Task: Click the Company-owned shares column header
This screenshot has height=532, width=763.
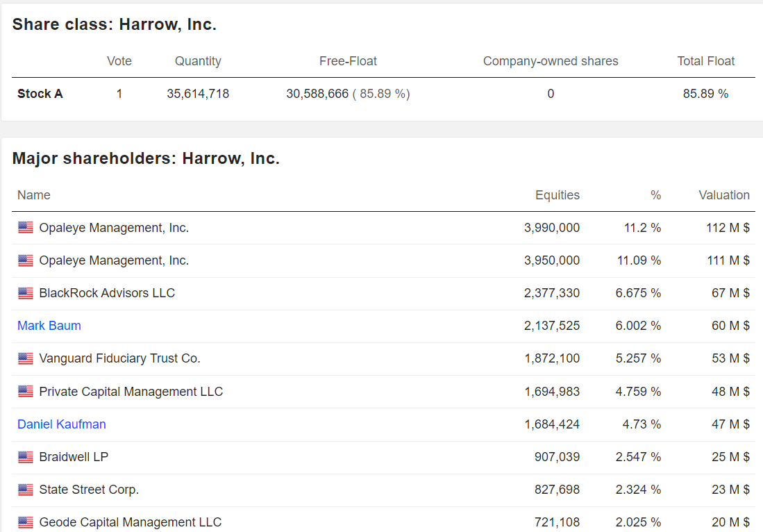Action: [551, 61]
